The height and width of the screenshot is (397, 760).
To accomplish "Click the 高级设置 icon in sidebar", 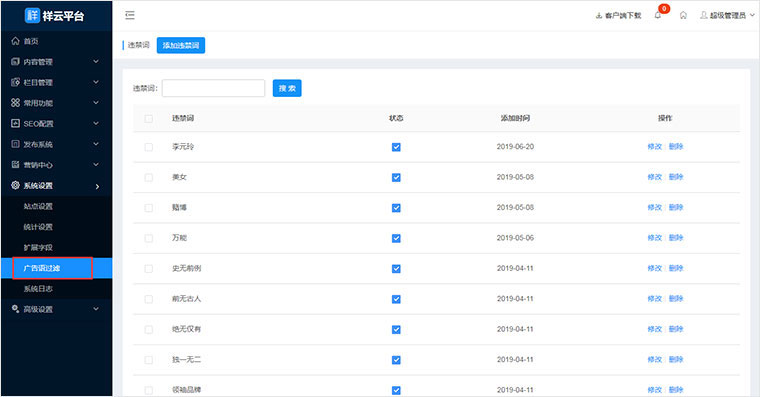I will coord(16,309).
